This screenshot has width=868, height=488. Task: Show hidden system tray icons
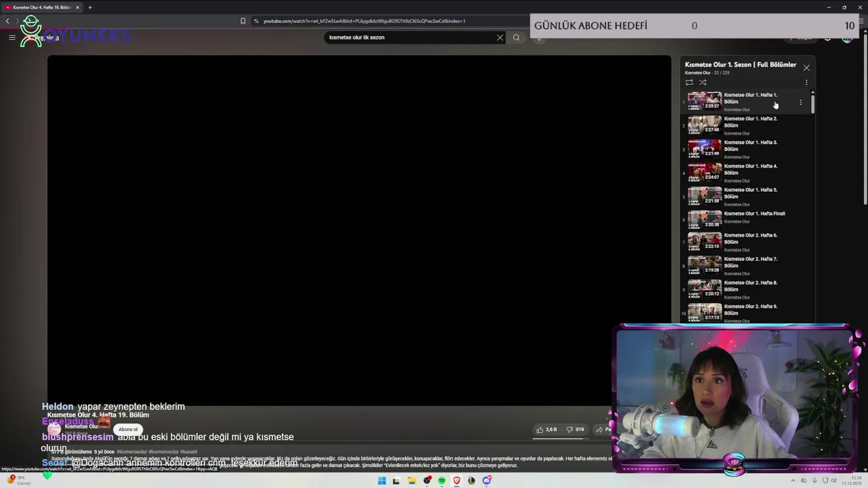(793, 481)
